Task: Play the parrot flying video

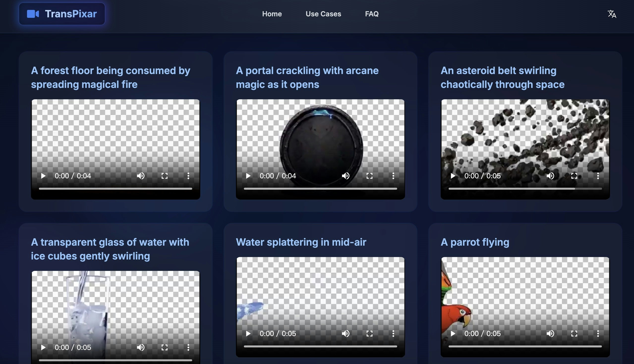Action: click(x=453, y=334)
